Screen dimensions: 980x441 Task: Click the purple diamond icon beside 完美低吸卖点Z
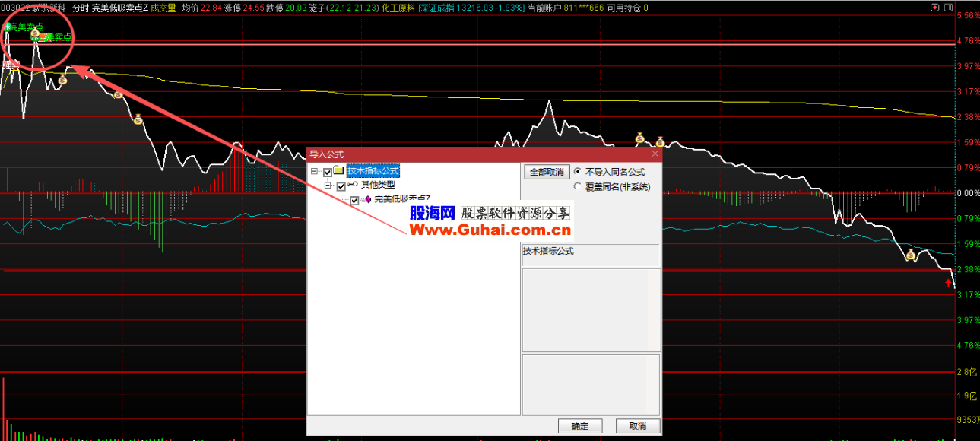point(368,199)
